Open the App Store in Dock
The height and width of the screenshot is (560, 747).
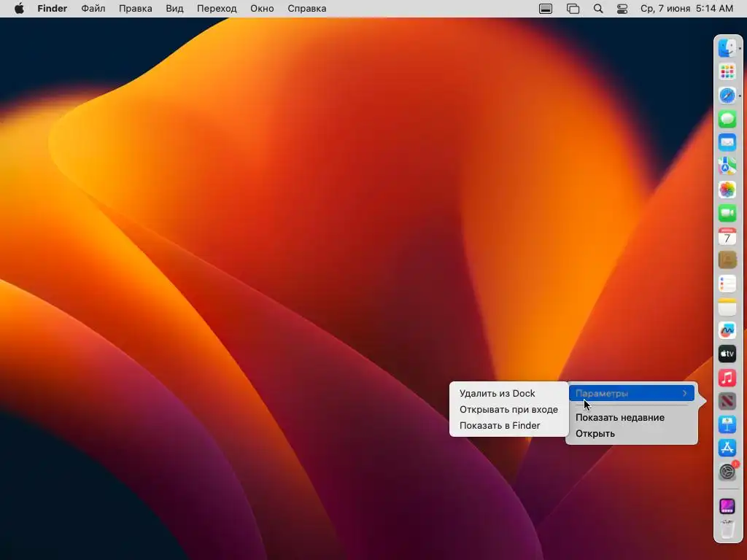[x=727, y=448]
